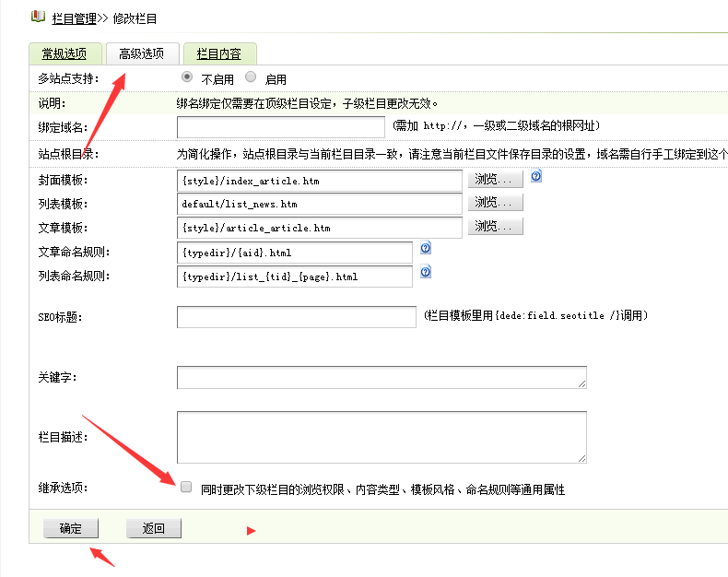Click 浏览 button for 封面模板
This screenshot has height=577, width=728.
pos(498,179)
